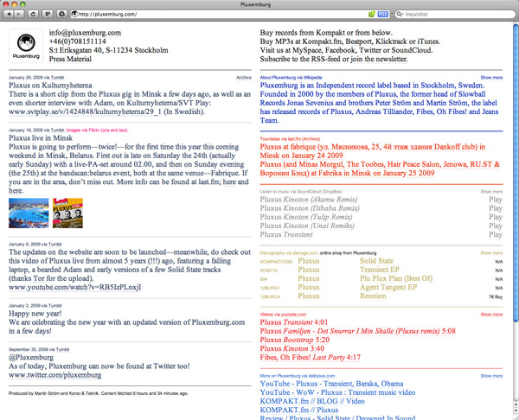Open the Tumblr link on the January 29 post
The height and width of the screenshot is (420, 519).
click(x=58, y=78)
